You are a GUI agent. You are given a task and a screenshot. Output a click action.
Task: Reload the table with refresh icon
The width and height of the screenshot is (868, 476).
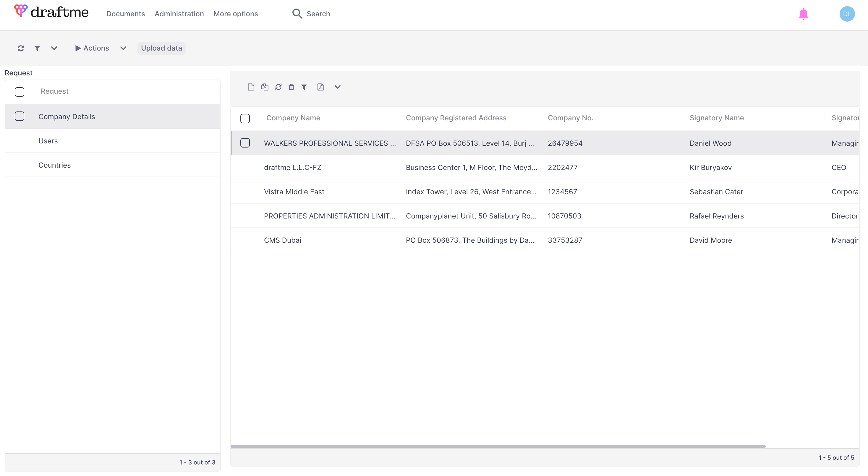point(278,87)
